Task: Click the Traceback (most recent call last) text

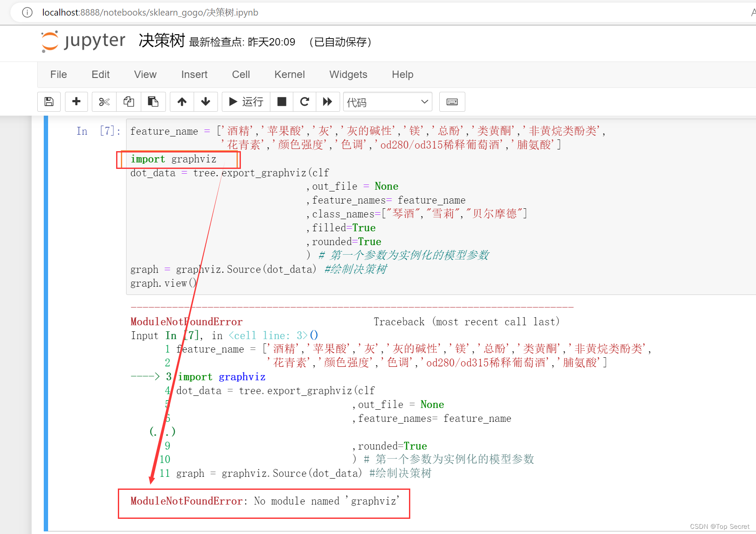Action: coord(467,322)
